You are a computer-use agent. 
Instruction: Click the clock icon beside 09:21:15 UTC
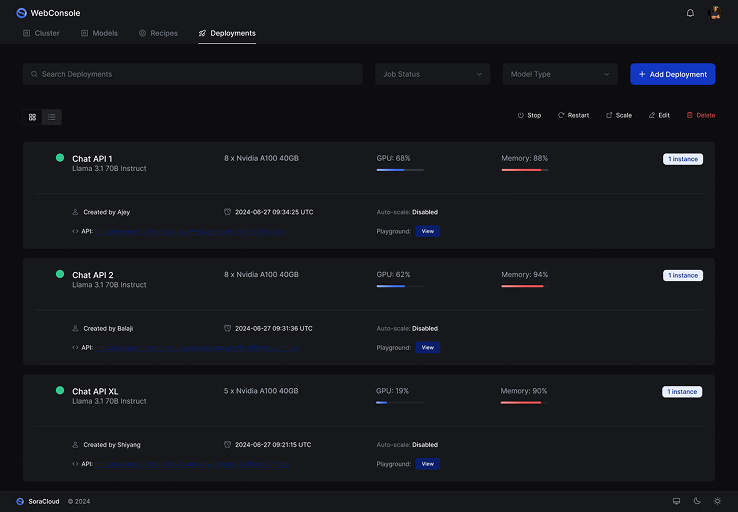(227, 444)
